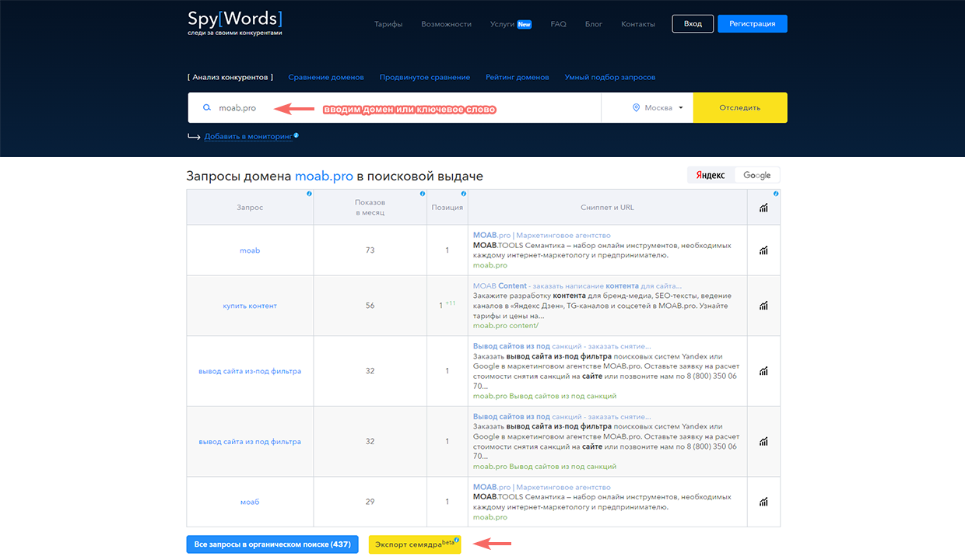Image resolution: width=965 pixels, height=560 pixels.
Task: Click the search magnifier icon in domain field
Action: [207, 108]
